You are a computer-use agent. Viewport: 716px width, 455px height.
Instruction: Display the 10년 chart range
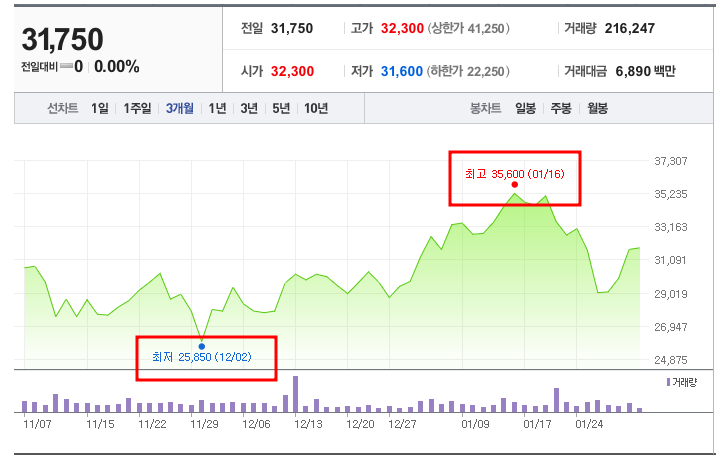coord(316,108)
